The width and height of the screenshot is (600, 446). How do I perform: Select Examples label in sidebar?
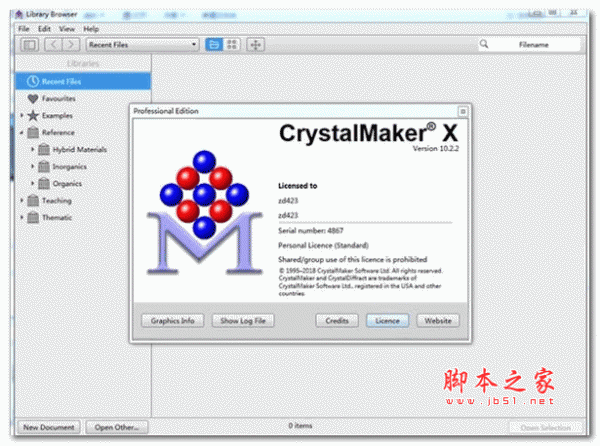57,115
